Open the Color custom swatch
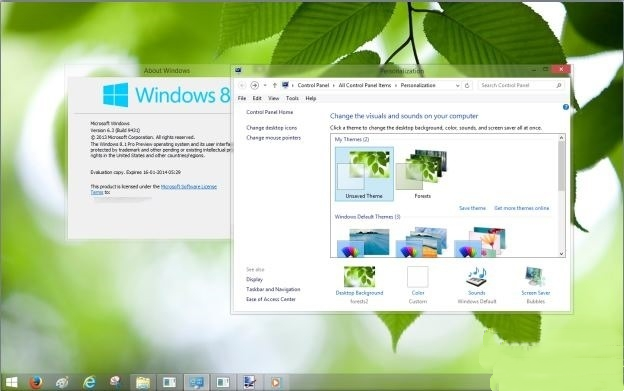Screen dimensions: 624x391 417,277
